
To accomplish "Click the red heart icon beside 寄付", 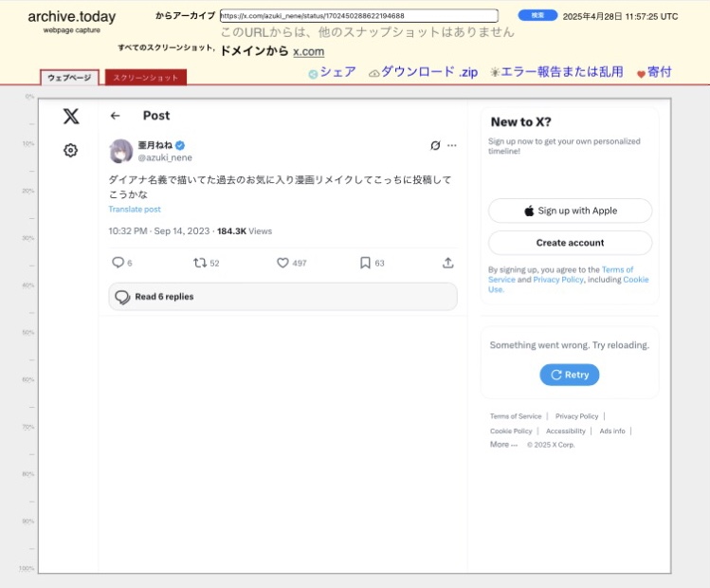I will click(x=641, y=74).
